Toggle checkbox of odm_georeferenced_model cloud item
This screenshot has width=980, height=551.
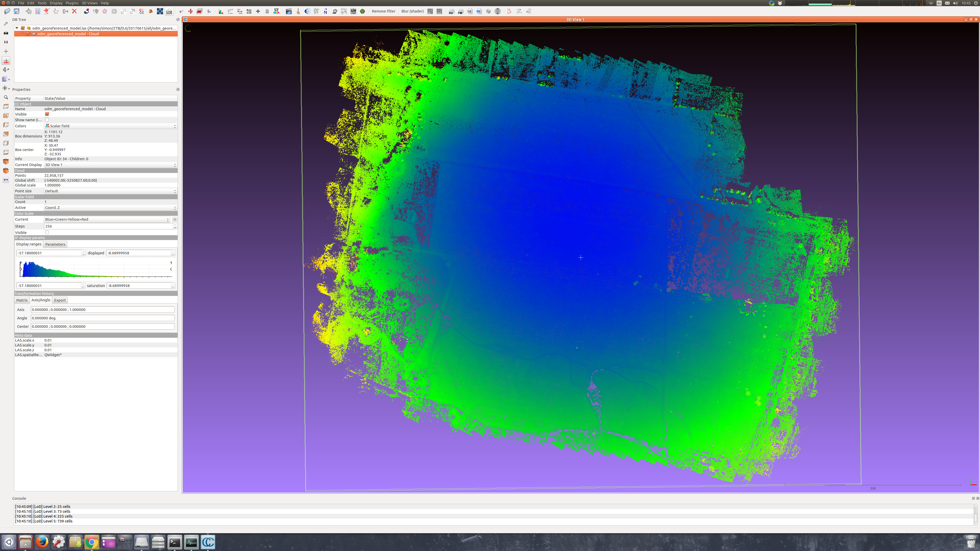[x=28, y=34]
